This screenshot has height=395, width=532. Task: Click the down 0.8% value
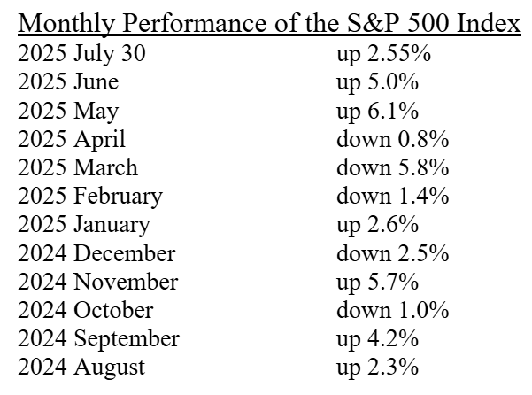[x=392, y=139]
